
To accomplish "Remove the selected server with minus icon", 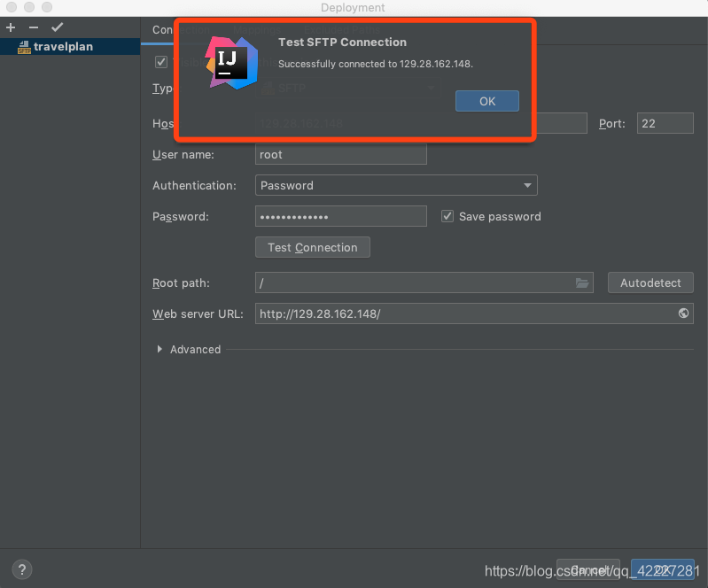I will [x=34, y=27].
